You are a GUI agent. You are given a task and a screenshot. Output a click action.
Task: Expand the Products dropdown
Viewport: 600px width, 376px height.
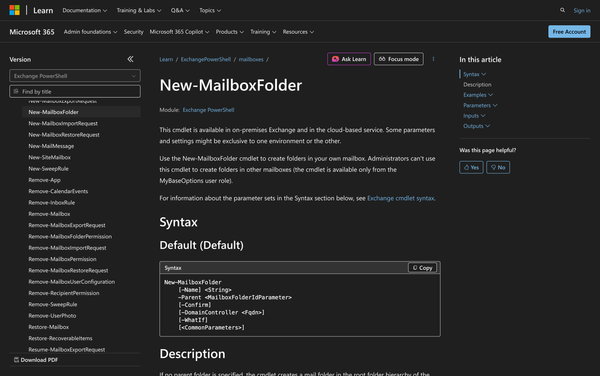(x=230, y=32)
